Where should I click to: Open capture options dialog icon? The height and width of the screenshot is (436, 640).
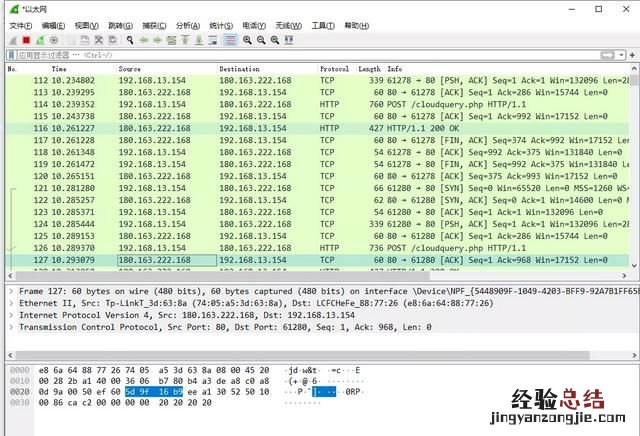click(x=54, y=40)
